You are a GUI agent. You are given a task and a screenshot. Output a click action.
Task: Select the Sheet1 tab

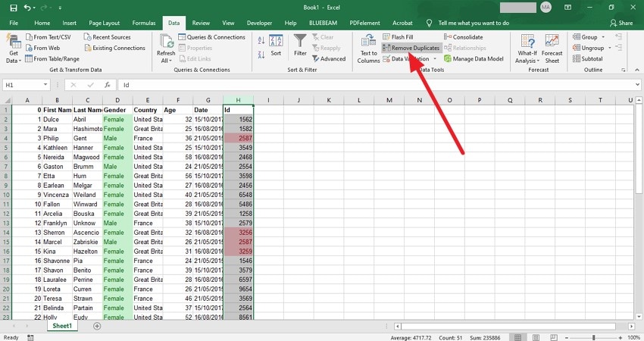(x=62, y=326)
